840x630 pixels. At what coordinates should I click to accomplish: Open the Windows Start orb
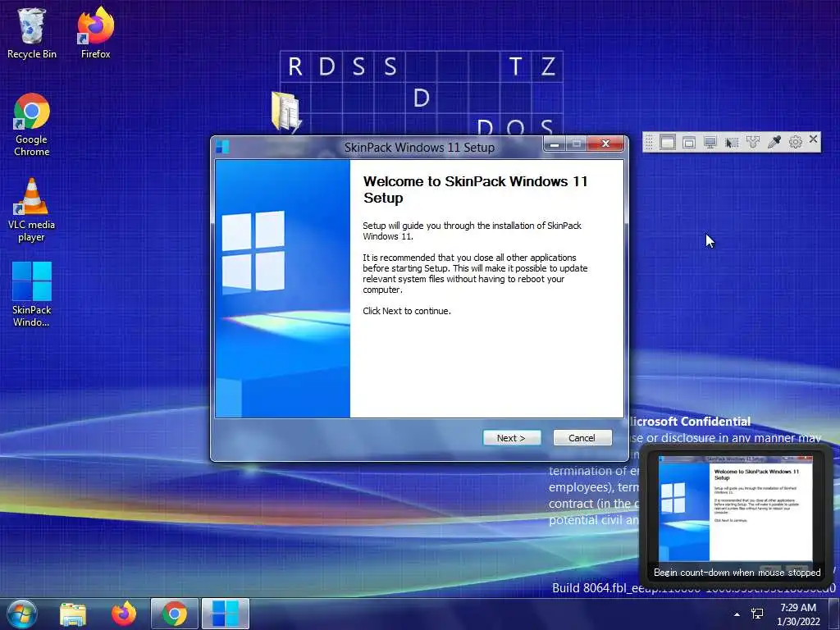[22, 614]
